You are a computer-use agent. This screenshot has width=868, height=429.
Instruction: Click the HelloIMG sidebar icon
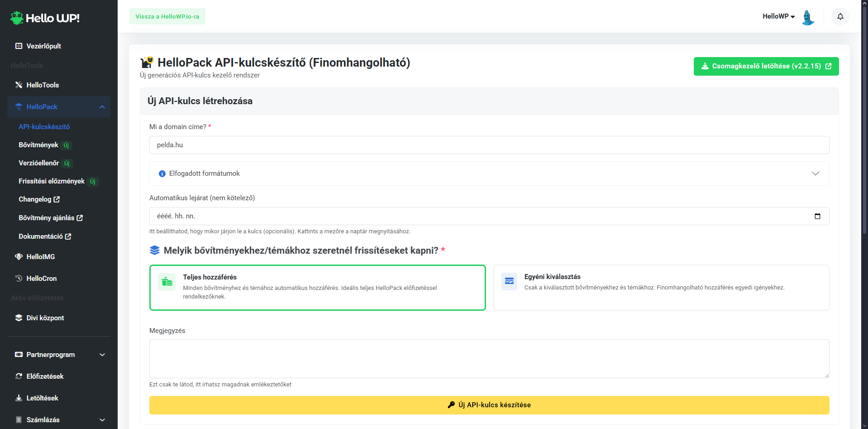[x=19, y=257]
